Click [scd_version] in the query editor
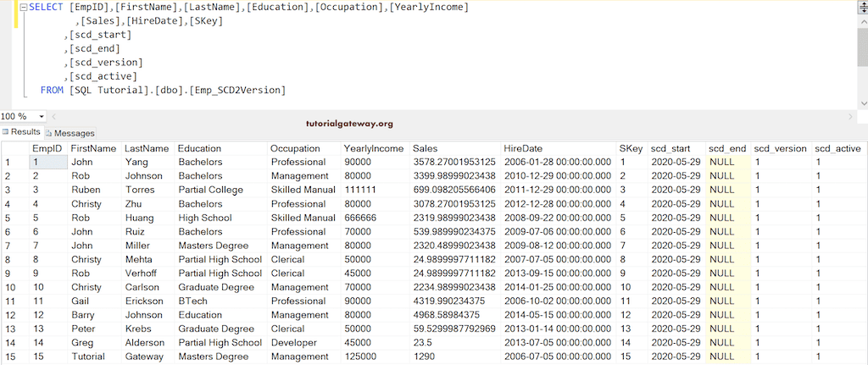Screen dimensions: 868x365 (x=106, y=62)
